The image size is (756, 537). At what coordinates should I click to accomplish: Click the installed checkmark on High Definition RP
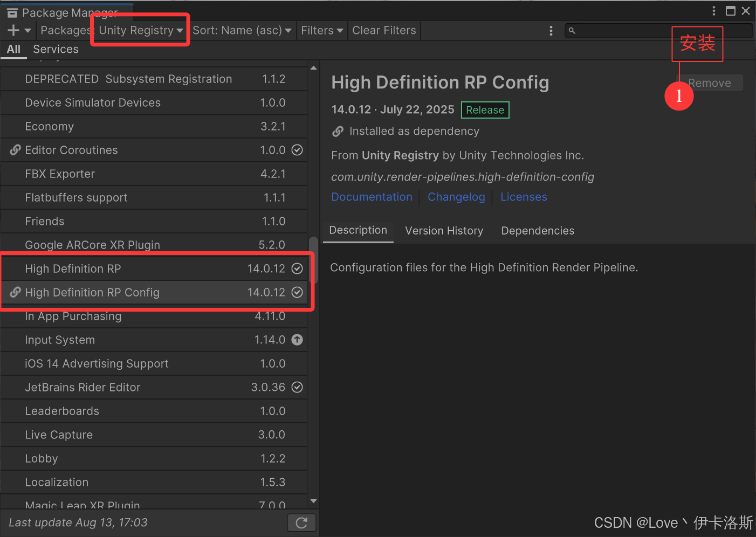[297, 268]
